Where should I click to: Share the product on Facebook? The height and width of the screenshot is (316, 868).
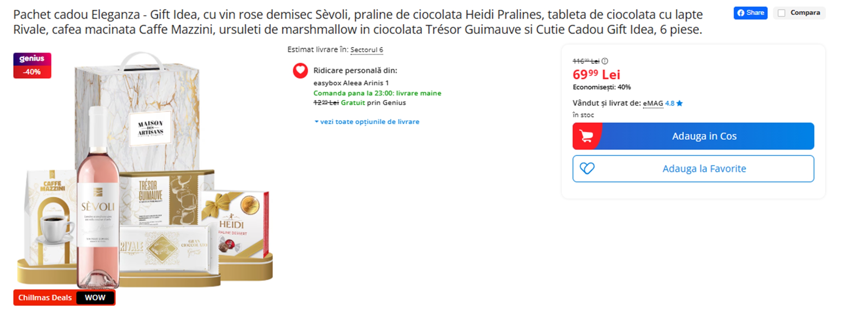coord(750,13)
